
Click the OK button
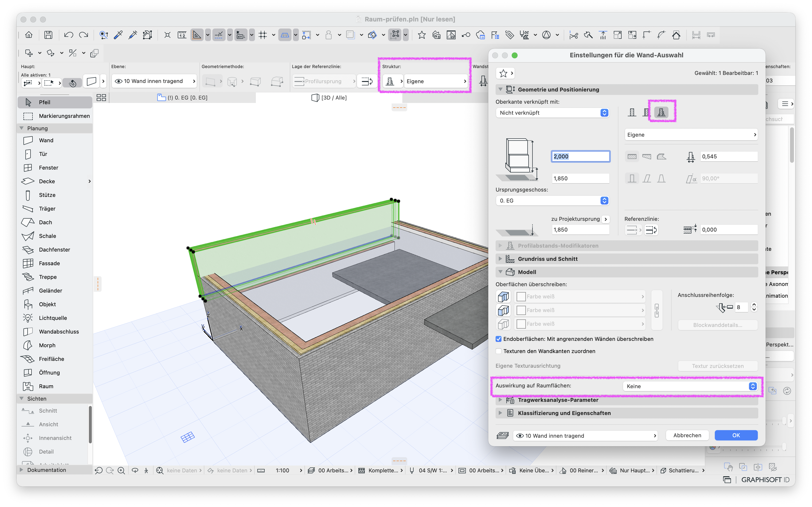click(x=736, y=435)
